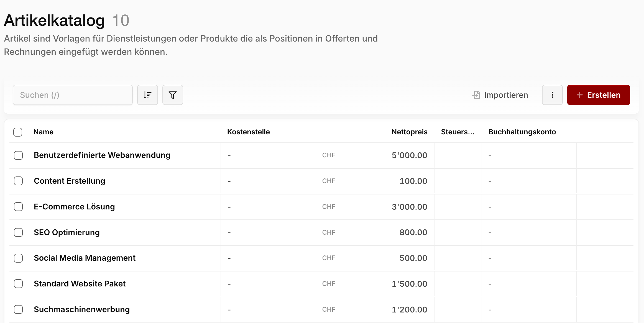The image size is (644, 323).
Task: Focus the Suchen search field
Action: pos(73,95)
